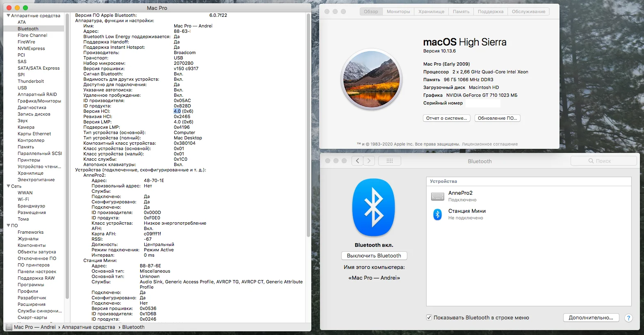
Task: Select Панели настроек under ПО
Action: [x=37, y=271]
